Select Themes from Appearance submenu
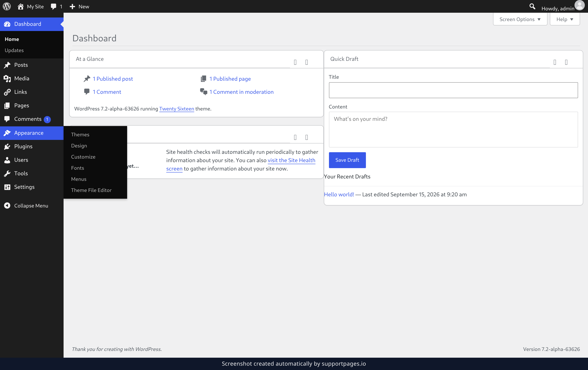The height and width of the screenshot is (370, 588). click(x=80, y=135)
